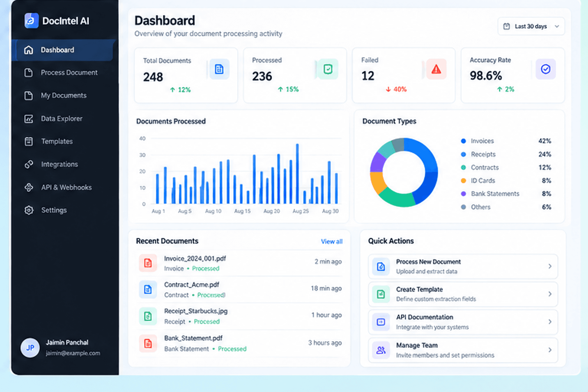Click the Manage Team people icon

[x=381, y=350]
